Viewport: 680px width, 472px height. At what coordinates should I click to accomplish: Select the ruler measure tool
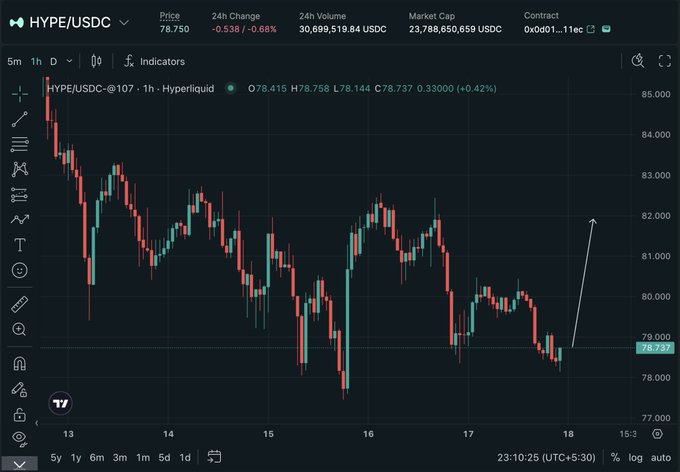point(20,305)
